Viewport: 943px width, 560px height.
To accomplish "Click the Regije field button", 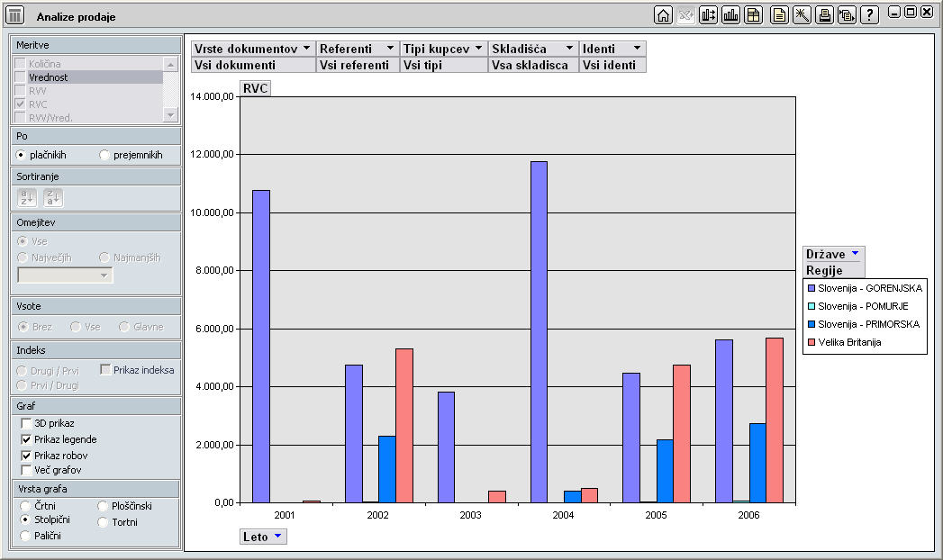I will 833,270.
